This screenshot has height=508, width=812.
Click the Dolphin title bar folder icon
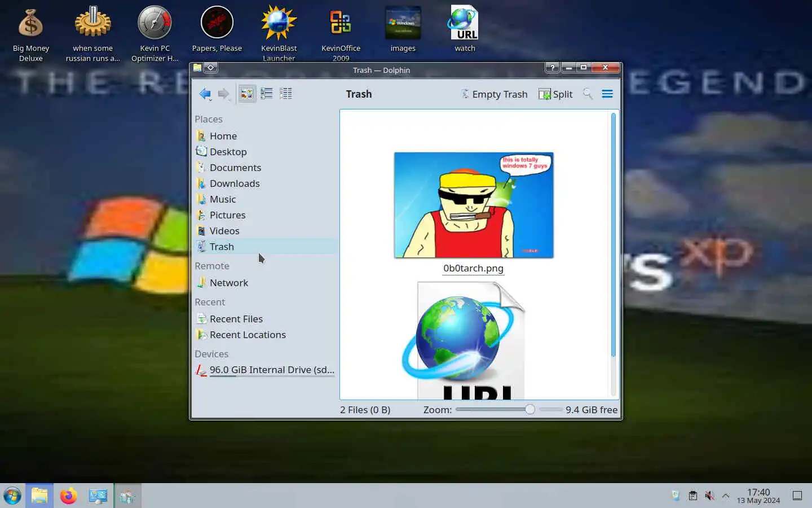(x=197, y=68)
